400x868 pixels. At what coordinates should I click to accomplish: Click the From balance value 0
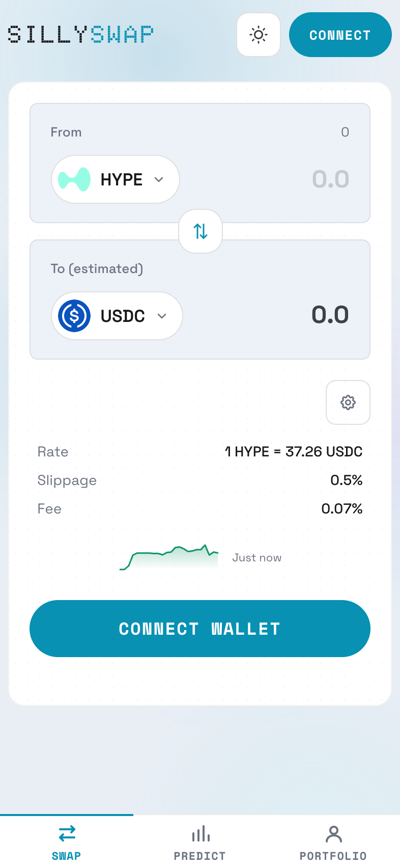[345, 132]
